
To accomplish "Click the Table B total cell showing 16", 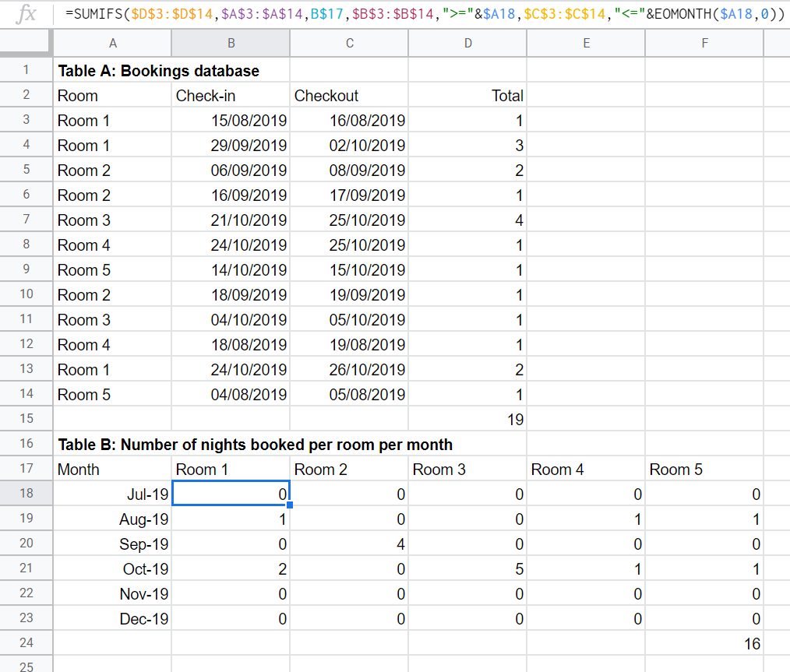I will (x=704, y=644).
